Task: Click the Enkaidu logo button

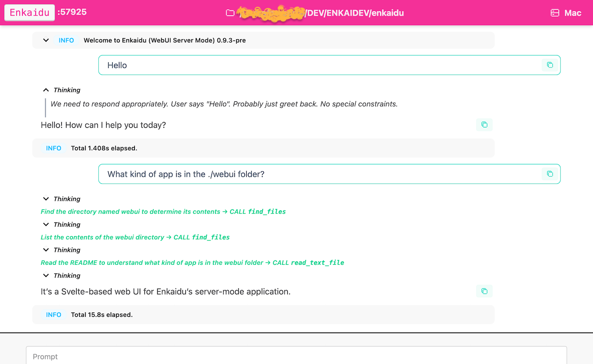Action: [30, 13]
